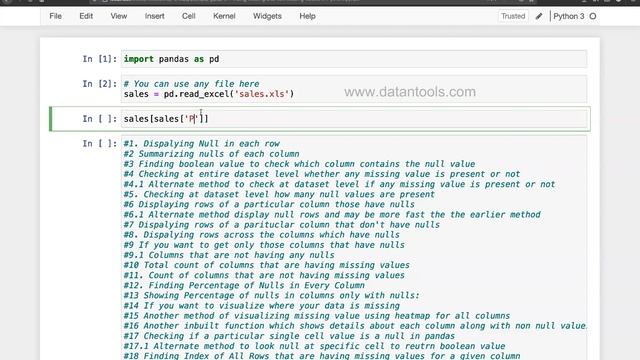Image resolution: width=640 pixels, height=360 pixels.
Task: Click the 'sales.xls' string in code
Action: point(261,94)
